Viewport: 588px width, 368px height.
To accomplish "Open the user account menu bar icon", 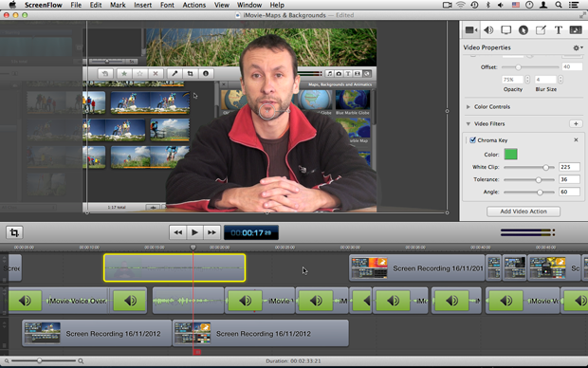I will [543, 5].
